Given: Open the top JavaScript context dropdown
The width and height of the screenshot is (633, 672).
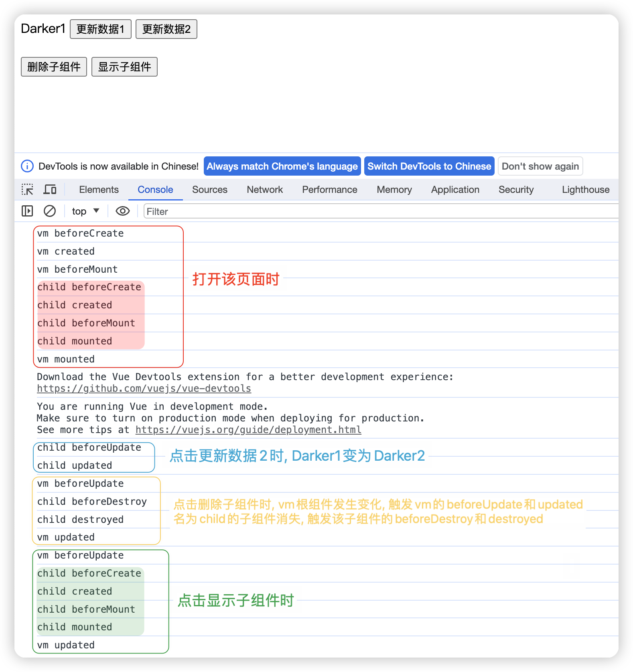Looking at the screenshot, I should click(x=85, y=211).
